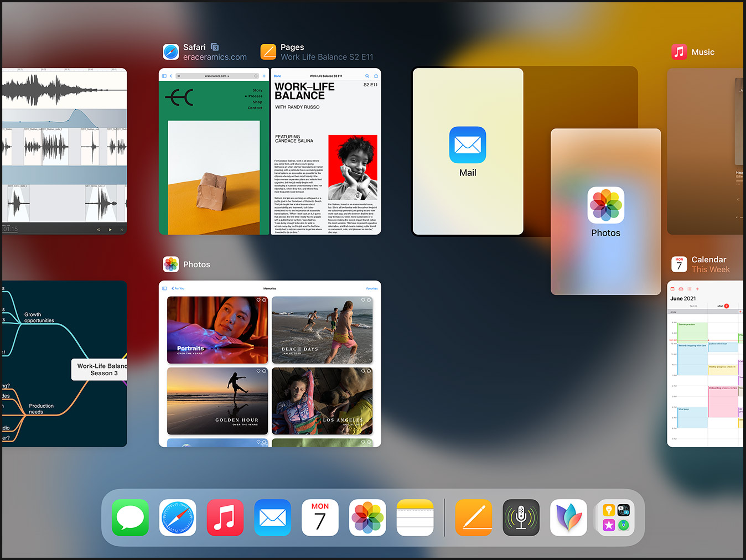746x560 pixels.
Task: Tap the back chevron in Safari card
Action: click(171, 76)
